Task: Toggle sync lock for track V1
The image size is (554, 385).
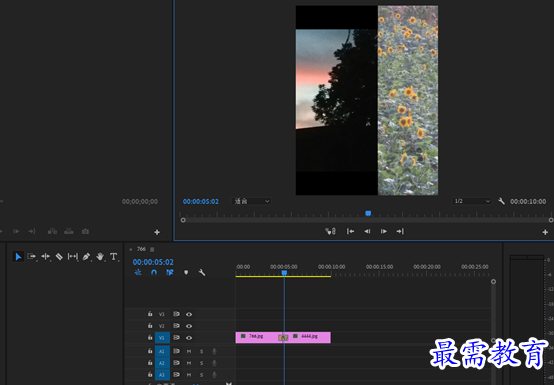Action: point(176,338)
